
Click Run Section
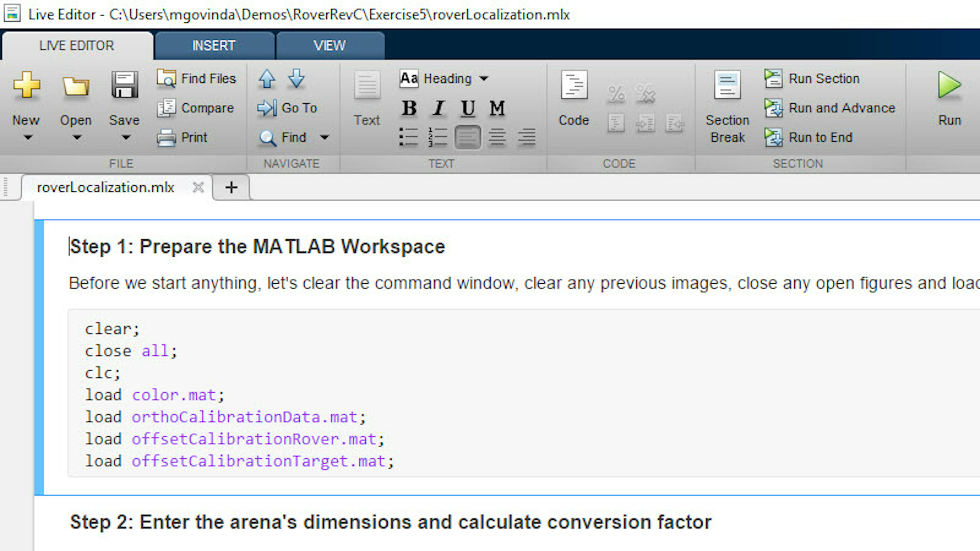[x=812, y=78]
